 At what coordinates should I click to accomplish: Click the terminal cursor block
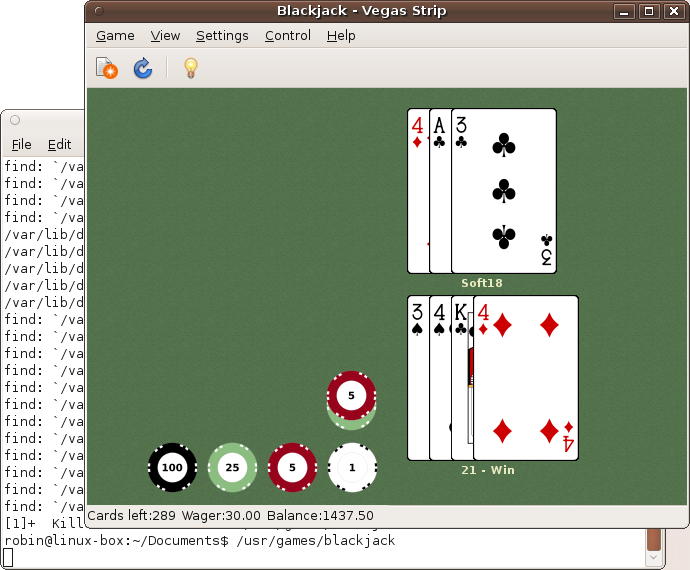click(8, 558)
